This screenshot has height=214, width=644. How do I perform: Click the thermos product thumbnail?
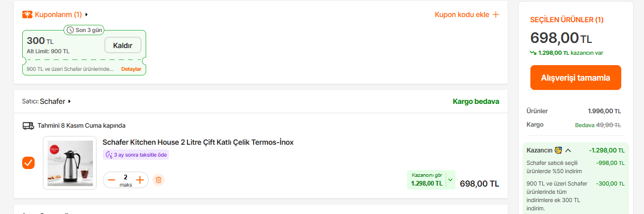(70, 163)
